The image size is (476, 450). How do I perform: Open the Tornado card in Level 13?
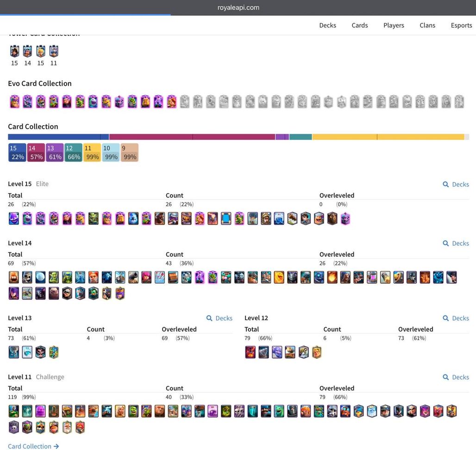pyautogui.click(x=14, y=352)
